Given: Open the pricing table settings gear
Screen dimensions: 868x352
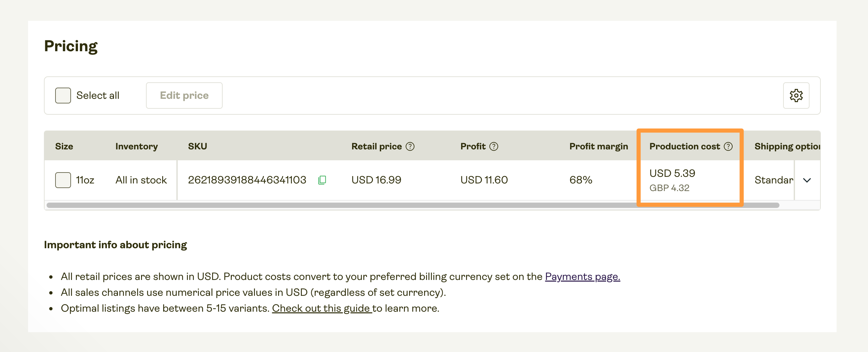Looking at the screenshot, I should click(x=796, y=96).
